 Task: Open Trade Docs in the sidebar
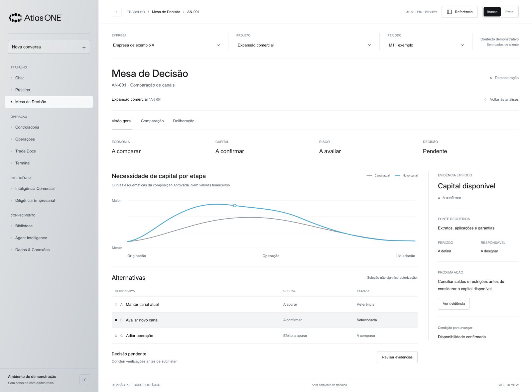(x=49, y=151)
